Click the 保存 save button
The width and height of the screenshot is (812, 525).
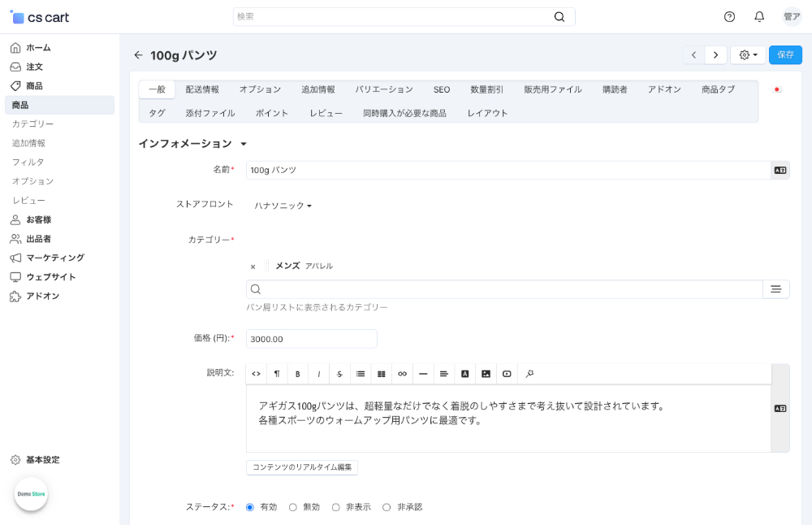[785, 54]
